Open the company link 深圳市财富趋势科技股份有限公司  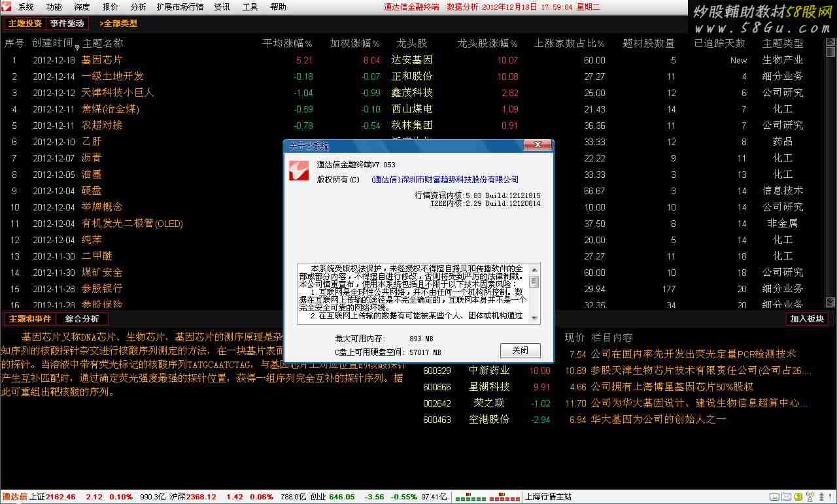pyautogui.click(x=445, y=180)
